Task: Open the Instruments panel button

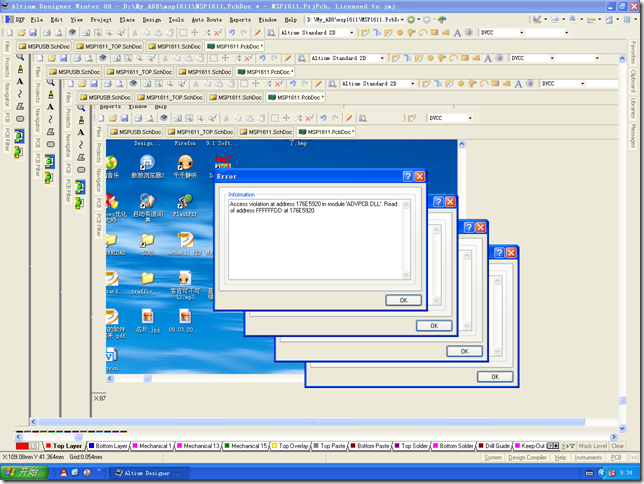Action: coord(588,457)
